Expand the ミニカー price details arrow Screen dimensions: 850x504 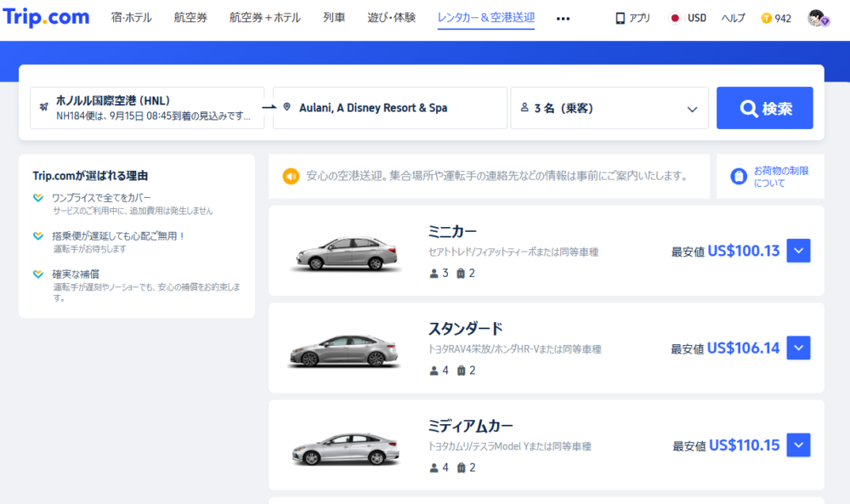point(798,251)
